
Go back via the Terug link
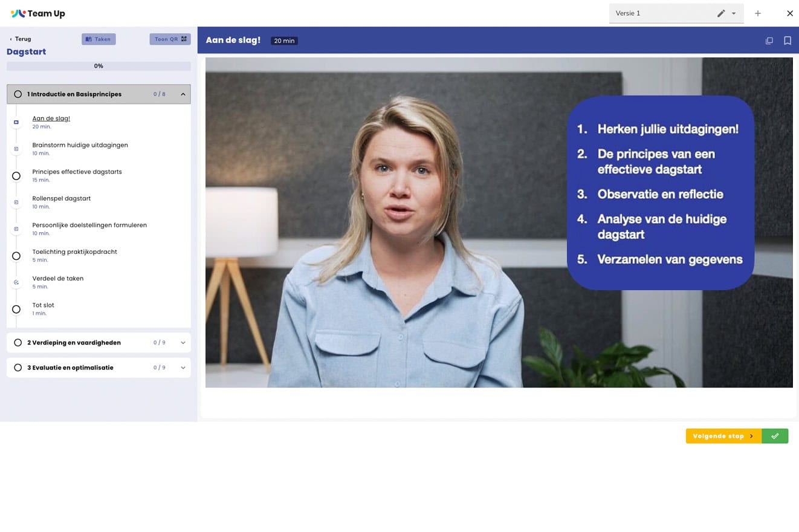pos(21,39)
